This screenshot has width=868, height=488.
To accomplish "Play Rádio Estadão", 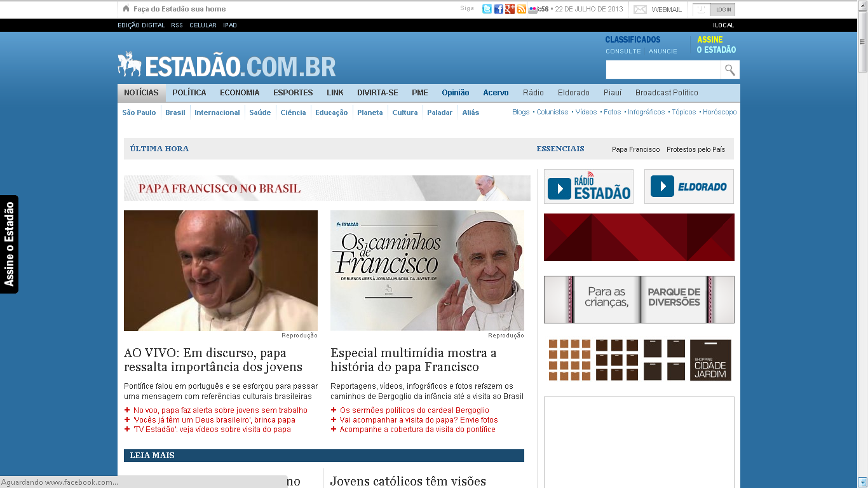I will point(588,186).
